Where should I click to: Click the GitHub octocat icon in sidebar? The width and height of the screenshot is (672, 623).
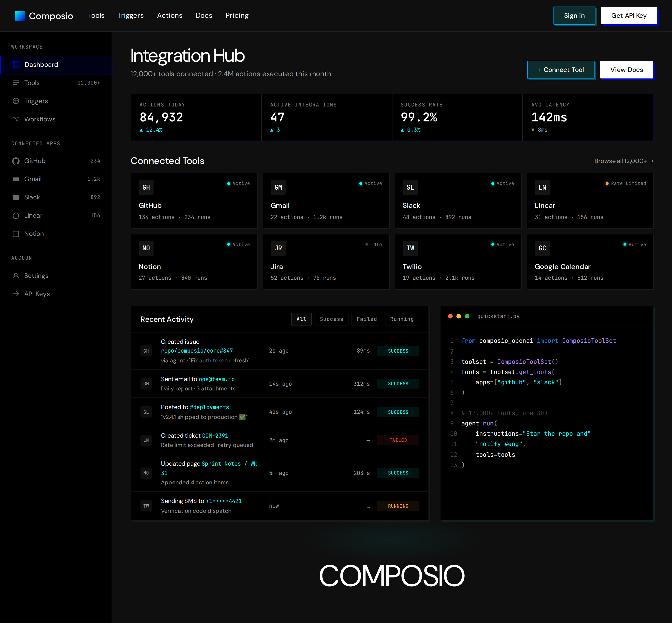pos(16,161)
